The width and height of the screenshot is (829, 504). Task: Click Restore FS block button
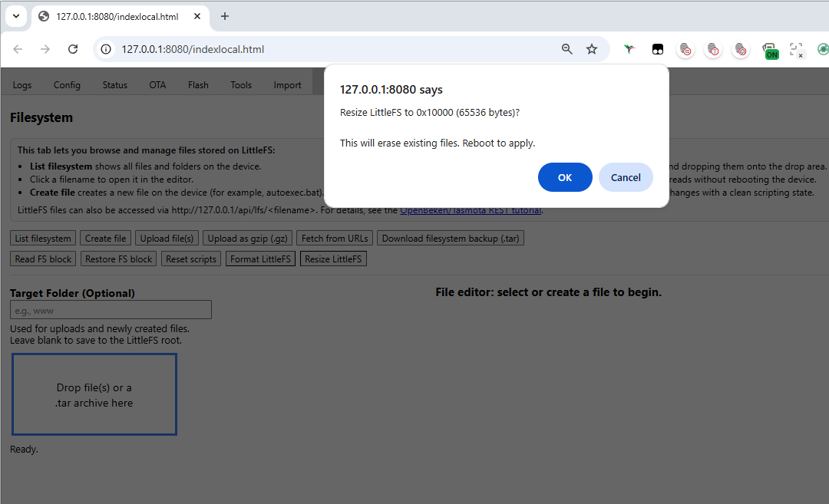[x=118, y=259]
